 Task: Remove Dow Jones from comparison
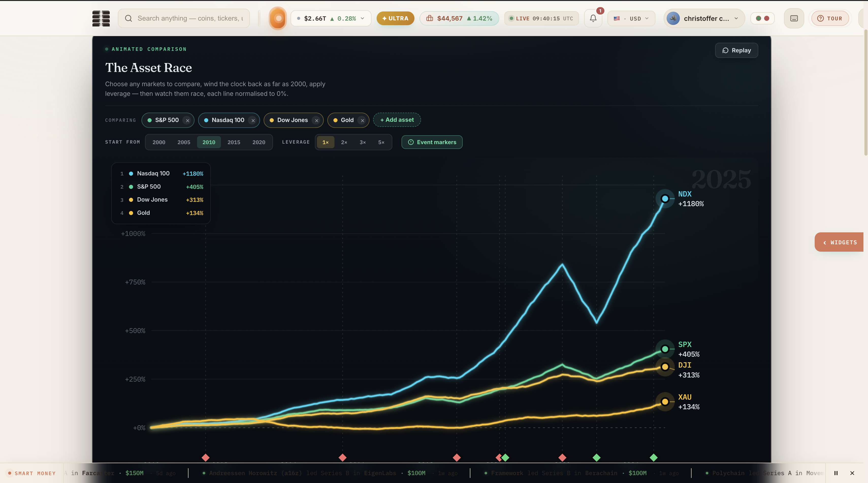coord(316,120)
